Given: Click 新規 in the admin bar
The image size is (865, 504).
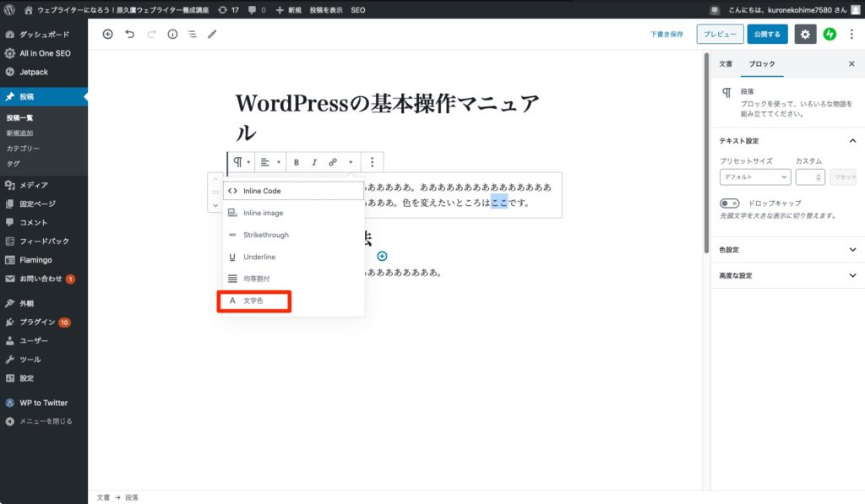Looking at the screenshot, I should tap(289, 9).
